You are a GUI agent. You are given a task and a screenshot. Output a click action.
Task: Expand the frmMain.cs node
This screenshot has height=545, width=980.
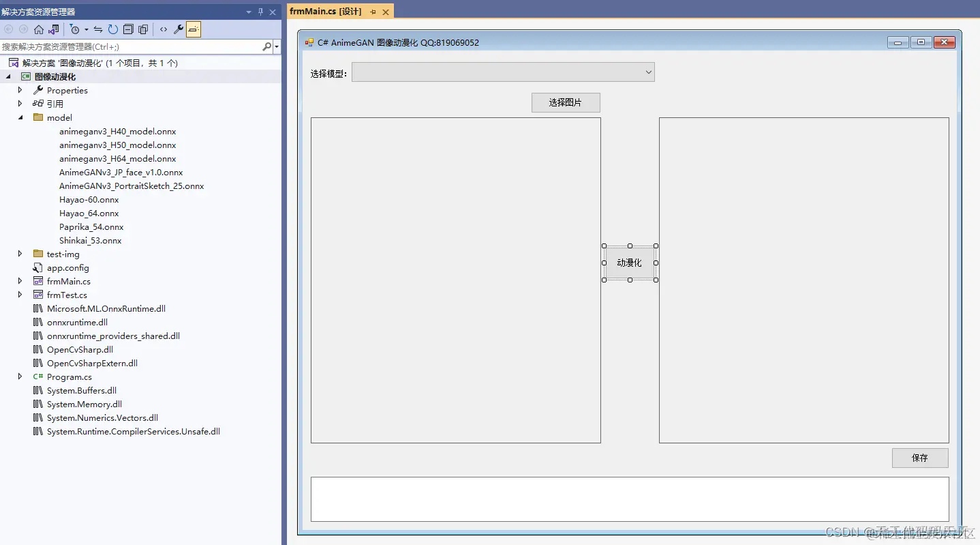(20, 281)
